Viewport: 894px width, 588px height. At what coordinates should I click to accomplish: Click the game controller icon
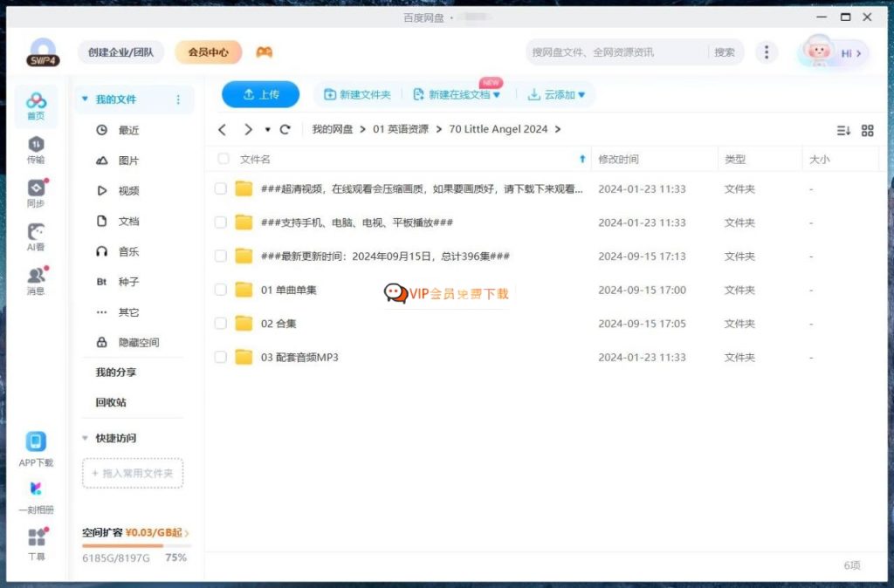click(264, 52)
